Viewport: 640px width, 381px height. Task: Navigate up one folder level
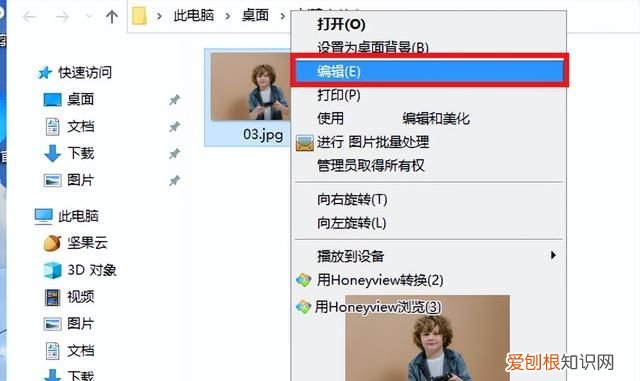[x=111, y=17]
